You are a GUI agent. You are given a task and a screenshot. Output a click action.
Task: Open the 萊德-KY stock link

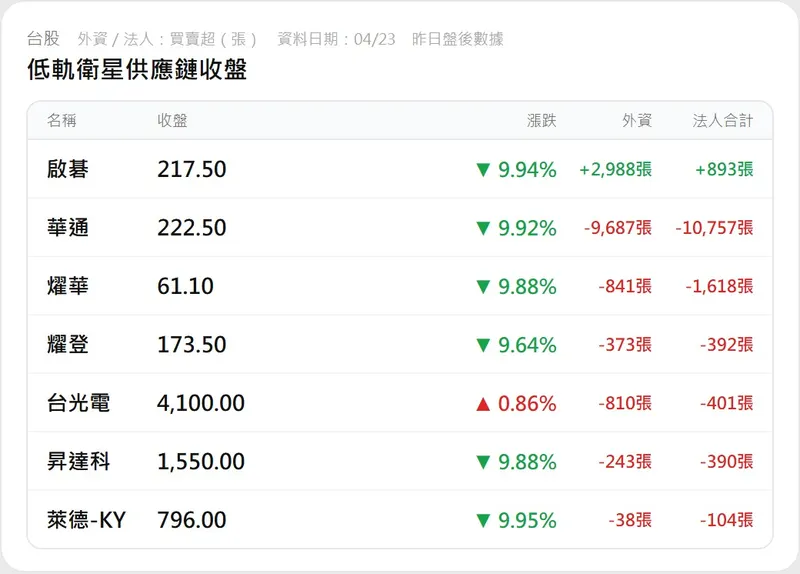pyautogui.click(x=86, y=521)
